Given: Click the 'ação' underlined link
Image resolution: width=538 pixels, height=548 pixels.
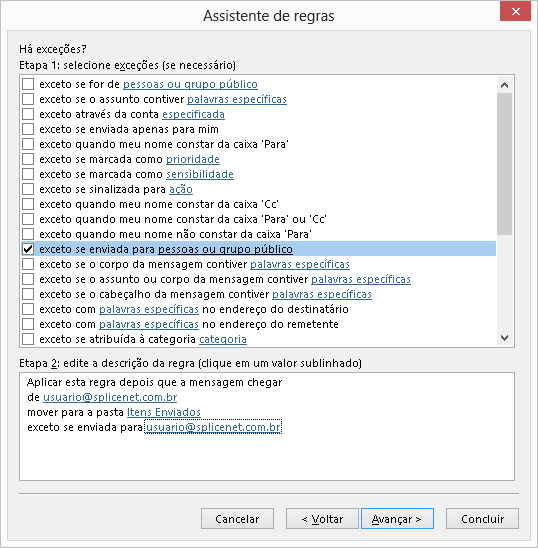Looking at the screenshot, I should pyautogui.click(x=181, y=189).
